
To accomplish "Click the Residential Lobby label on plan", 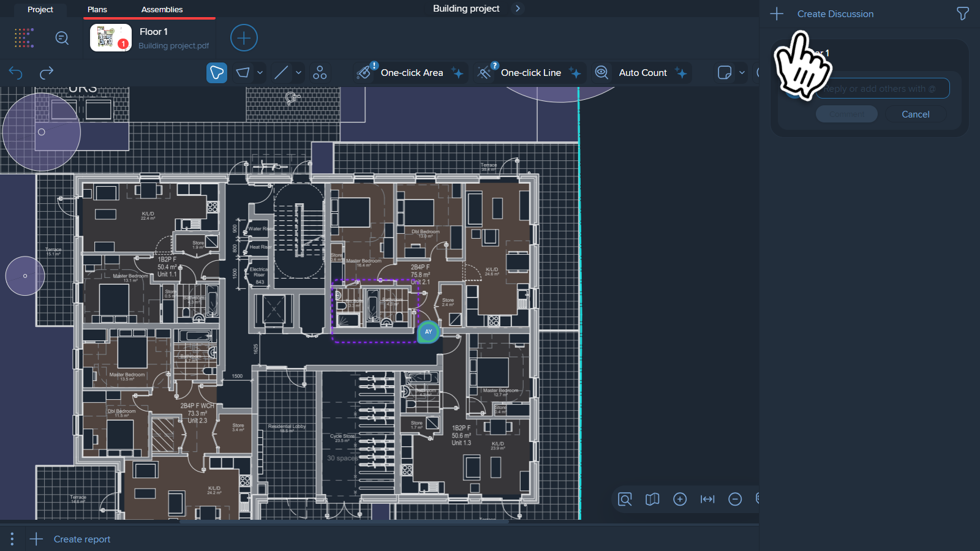I will point(287,427).
